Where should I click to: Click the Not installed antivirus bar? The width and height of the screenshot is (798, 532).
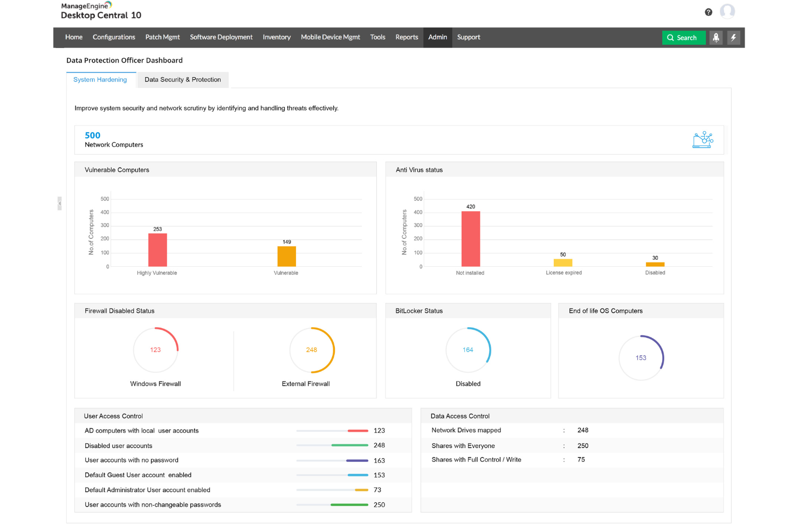tap(470, 239)
